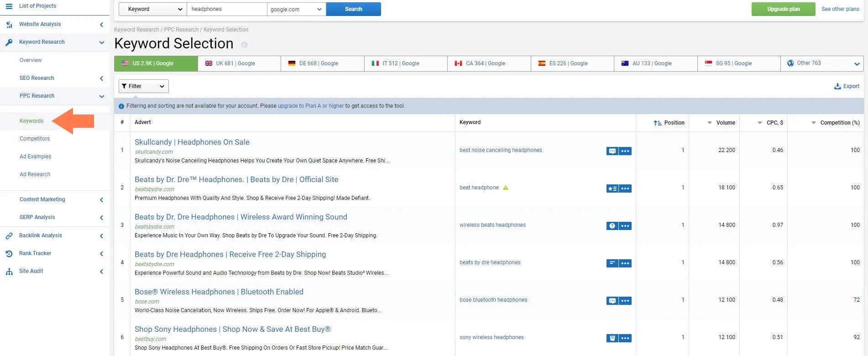The width and height of the screenshot is (868, 356).
Task: Select the US 2.9K Google tab
Action: (x=156, y=63)
